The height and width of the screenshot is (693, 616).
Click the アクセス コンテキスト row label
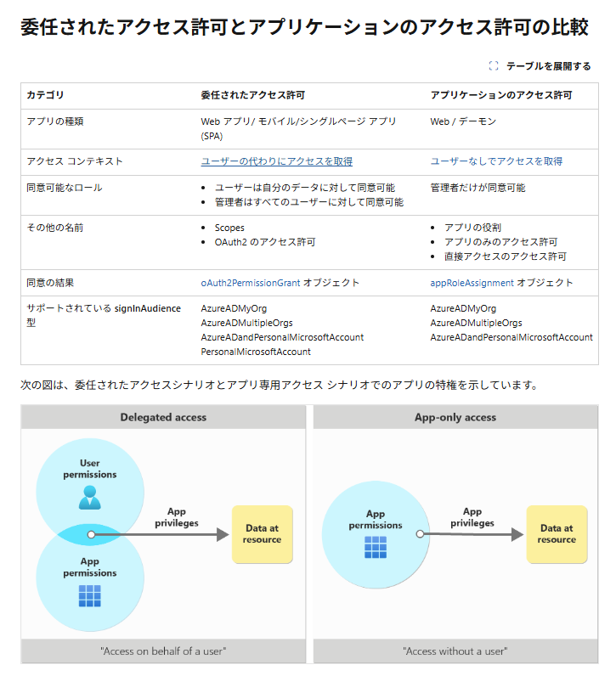point(74,161)
